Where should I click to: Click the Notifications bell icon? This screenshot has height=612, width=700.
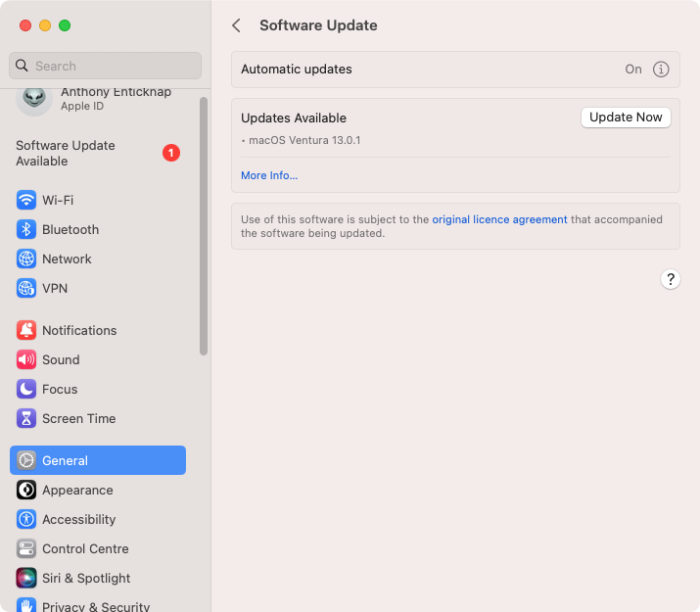[26, 330]
